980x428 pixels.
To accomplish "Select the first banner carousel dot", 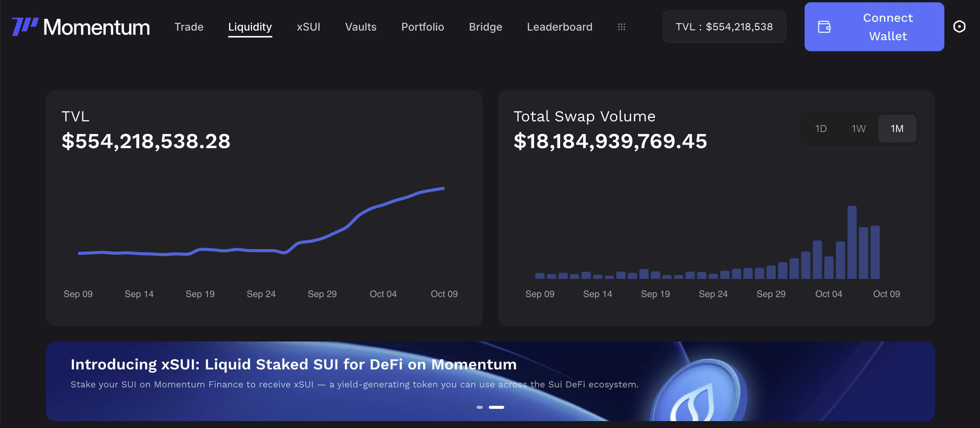I will pyautogui.click(x=479, y=407).
